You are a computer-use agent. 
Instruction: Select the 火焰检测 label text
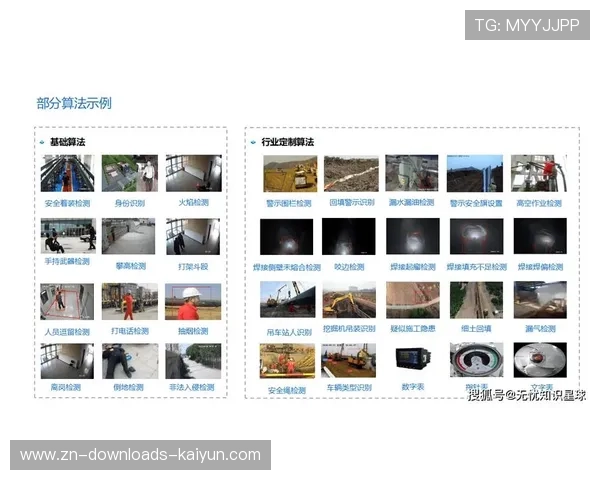coord(194,202)
